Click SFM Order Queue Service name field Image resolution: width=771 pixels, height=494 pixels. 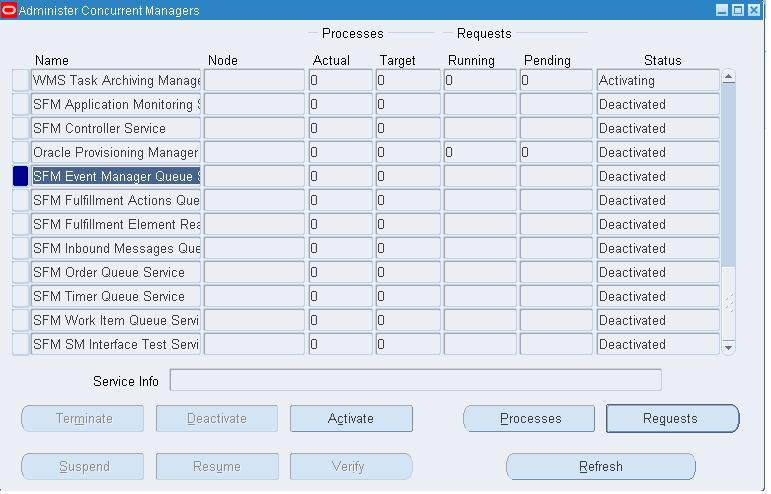(x=115, y=273)
